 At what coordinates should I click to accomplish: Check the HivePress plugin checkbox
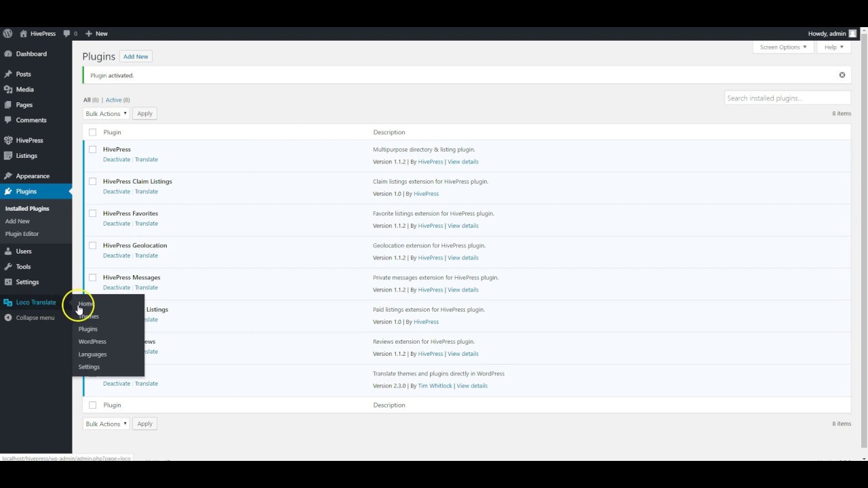(x=92, y=149)
